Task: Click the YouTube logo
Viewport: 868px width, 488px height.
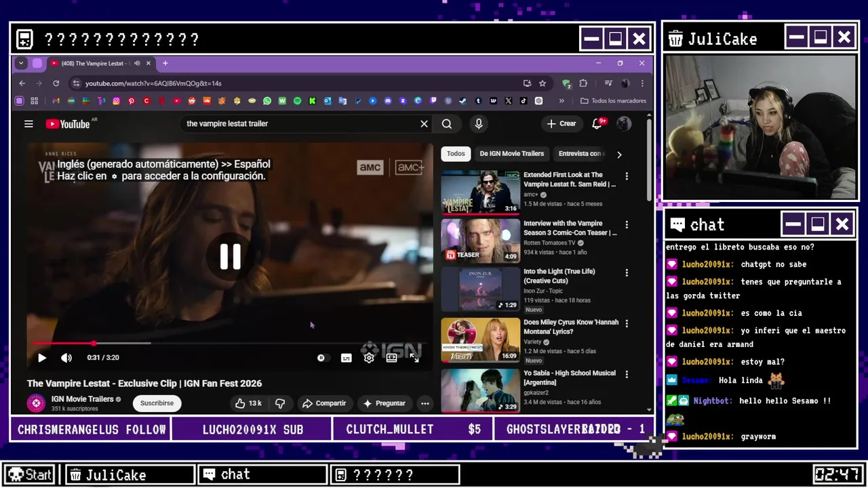Action: (x=68, y=124)
